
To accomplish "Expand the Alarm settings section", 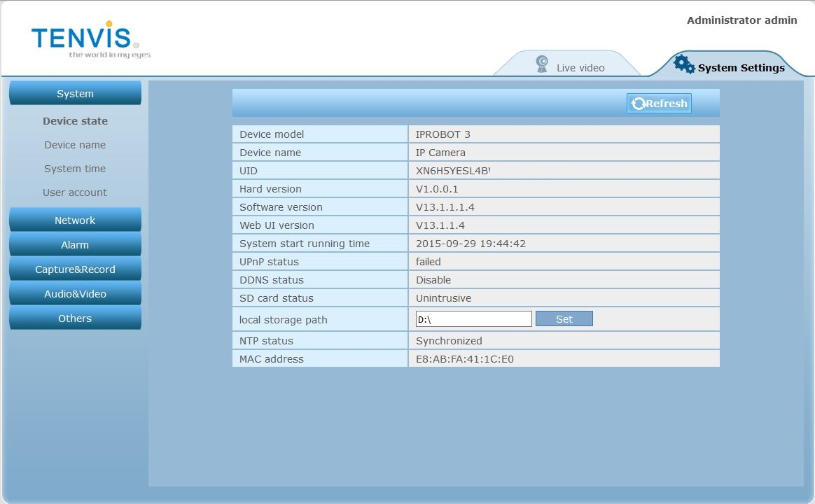I will click(75, 245).
